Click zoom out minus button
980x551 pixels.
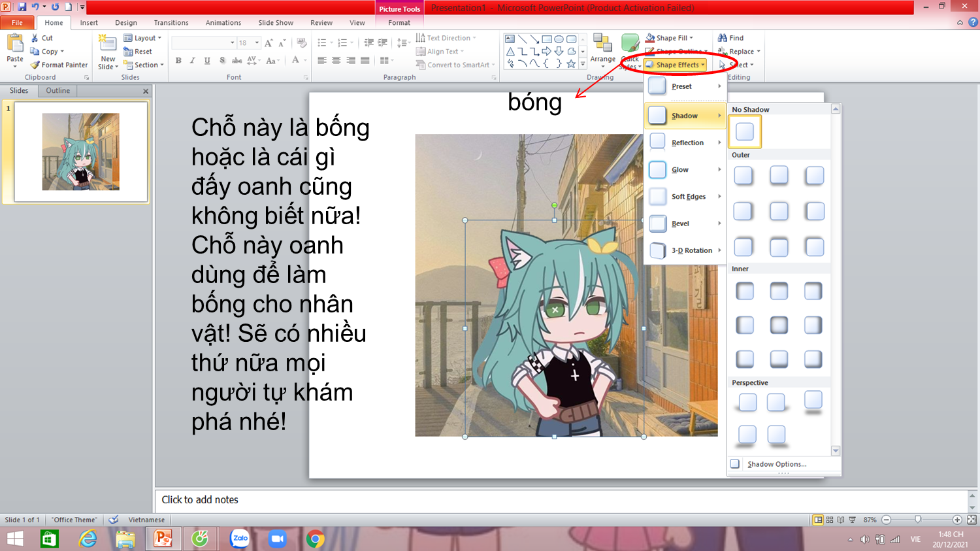(887, 520)
